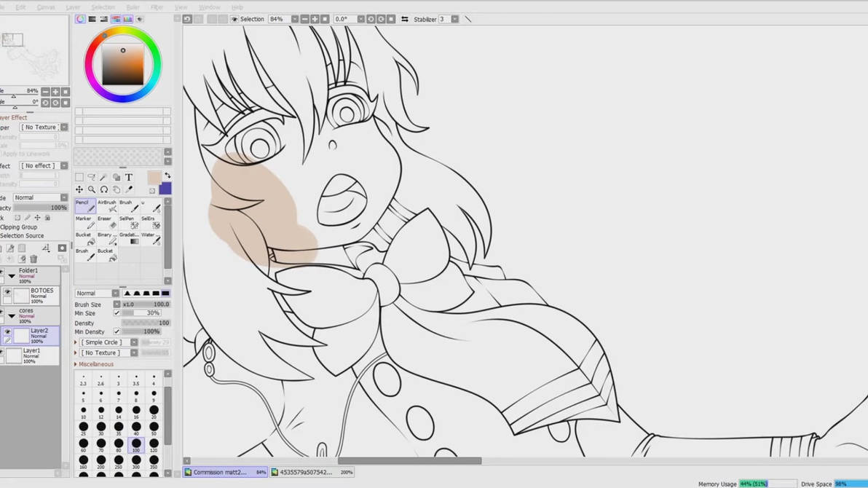Select the rectangular selection tool
This screenshot has width=868, height=488.
point(79,177)
